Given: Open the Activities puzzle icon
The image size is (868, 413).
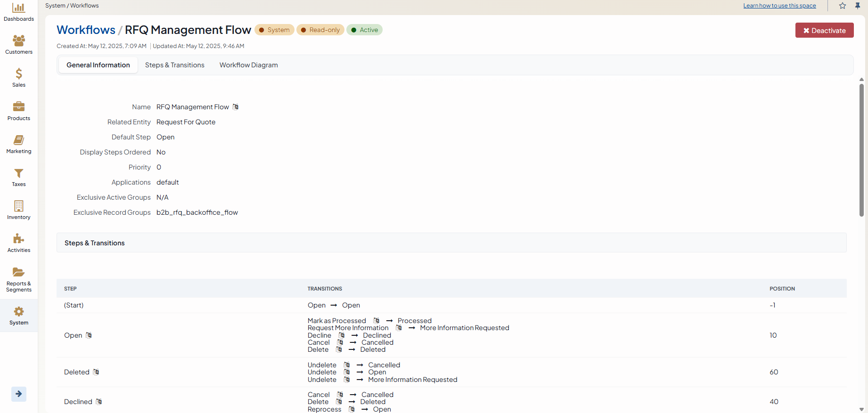Looking at the screenshot, I should [x=19, y=239].
